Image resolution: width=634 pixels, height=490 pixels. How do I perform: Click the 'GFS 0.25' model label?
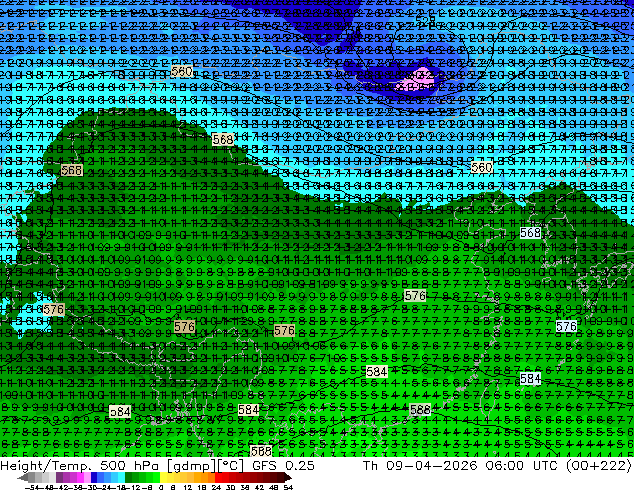283,465
